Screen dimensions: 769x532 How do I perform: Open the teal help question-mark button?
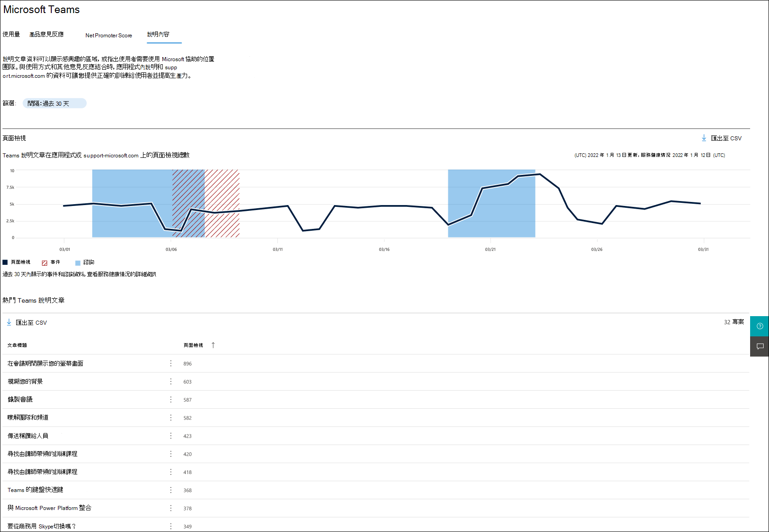[760, 326]
